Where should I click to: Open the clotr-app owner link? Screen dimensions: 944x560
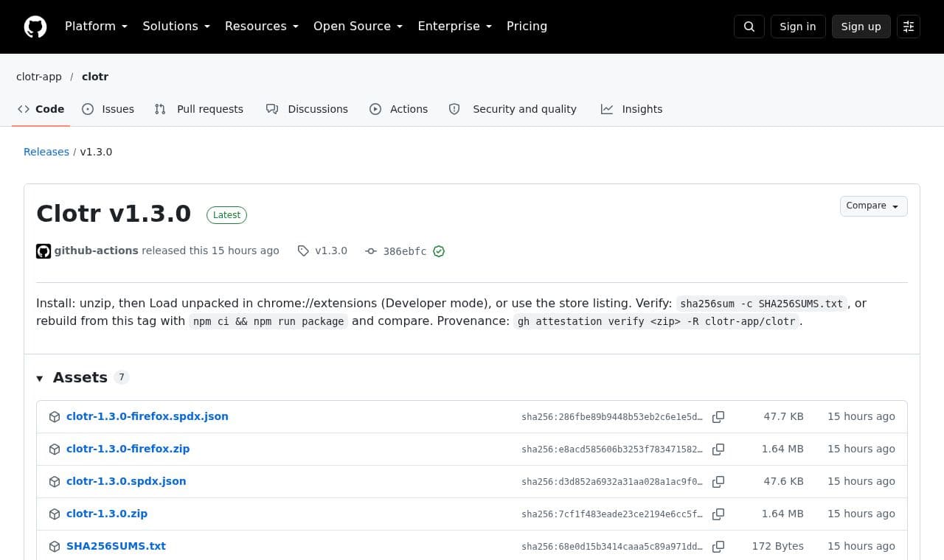(39, 77)
